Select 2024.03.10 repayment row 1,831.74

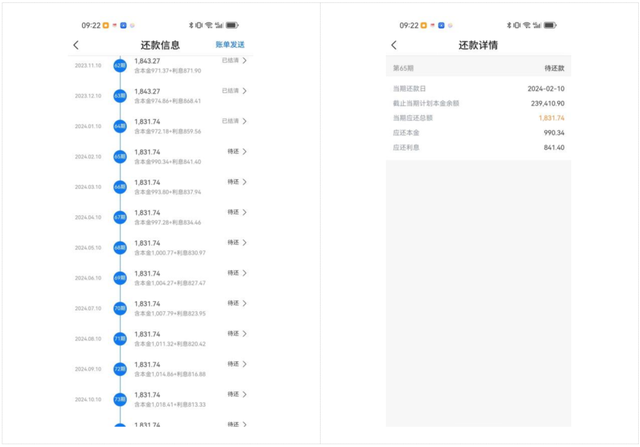click(x=160, y=187)
